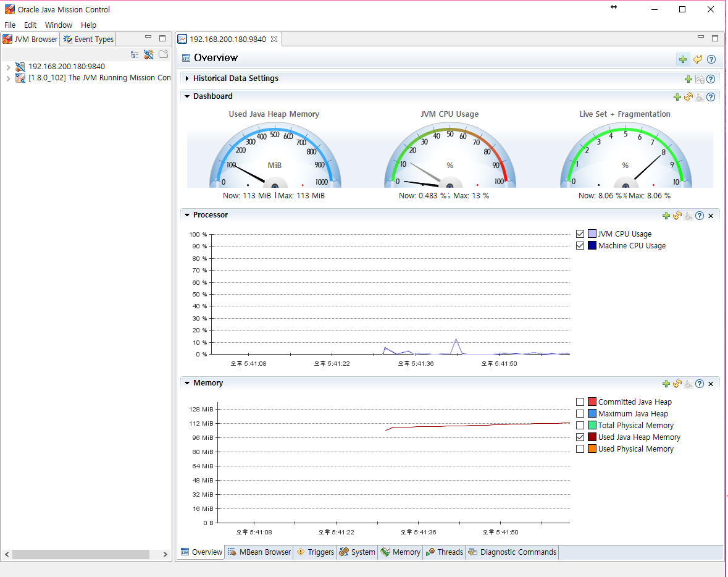Maximize the editor area view

715,38
